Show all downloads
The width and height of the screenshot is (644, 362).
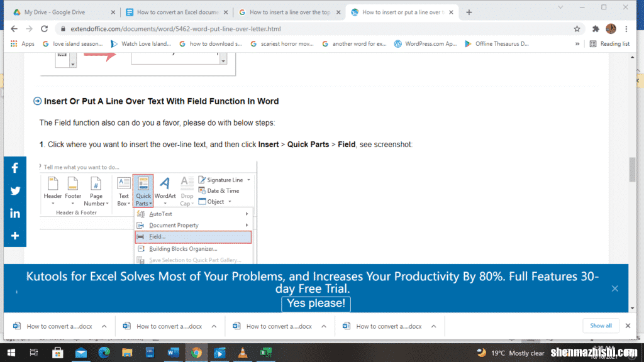[601, 326]
